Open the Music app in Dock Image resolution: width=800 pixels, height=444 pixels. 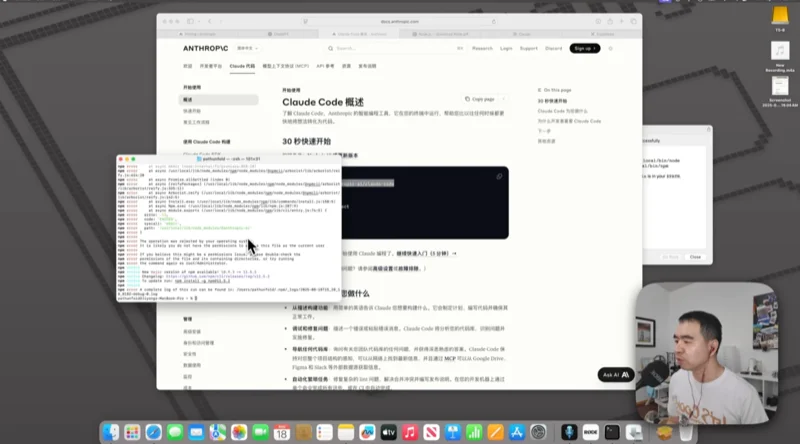click(410, 433)
